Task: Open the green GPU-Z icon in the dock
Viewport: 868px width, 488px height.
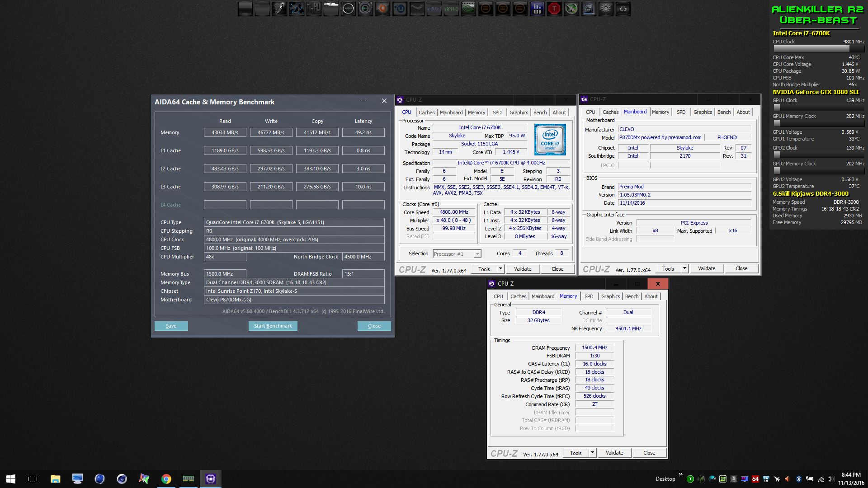Action: [x=451, y=9]
